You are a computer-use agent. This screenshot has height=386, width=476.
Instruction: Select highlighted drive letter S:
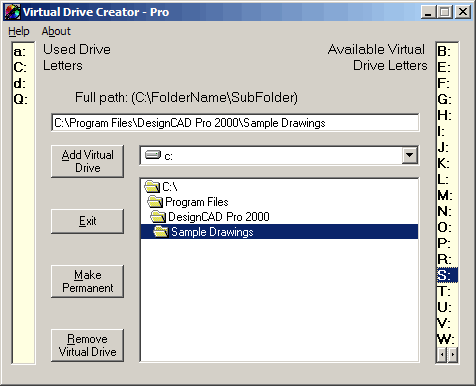(447, 275)
